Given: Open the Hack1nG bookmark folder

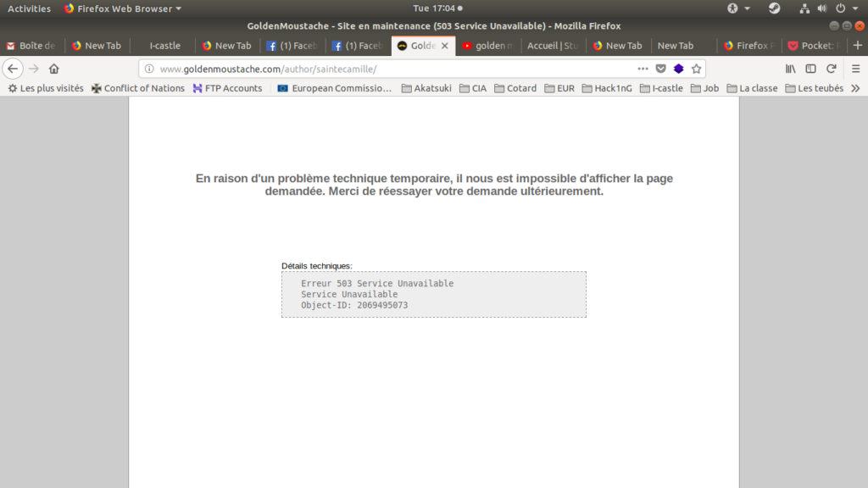Looking at the screenshot, I should coord(607,88).
